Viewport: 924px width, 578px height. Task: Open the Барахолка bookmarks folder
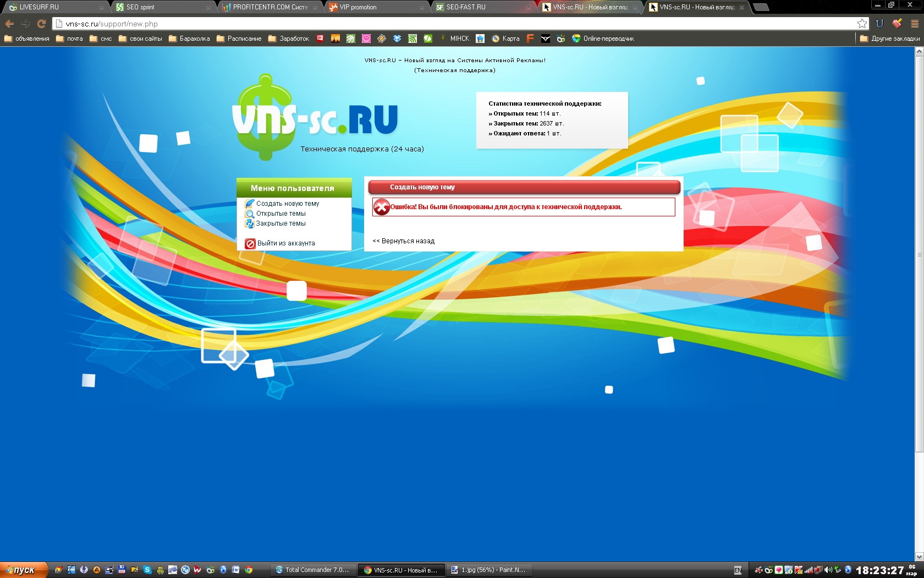coord(189,39)
